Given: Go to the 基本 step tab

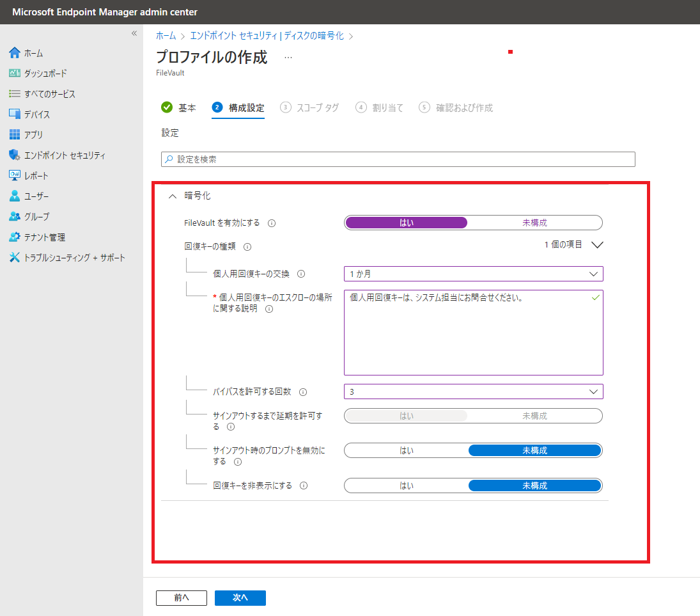Looking at the screenshot, I should tap(178, 107).
